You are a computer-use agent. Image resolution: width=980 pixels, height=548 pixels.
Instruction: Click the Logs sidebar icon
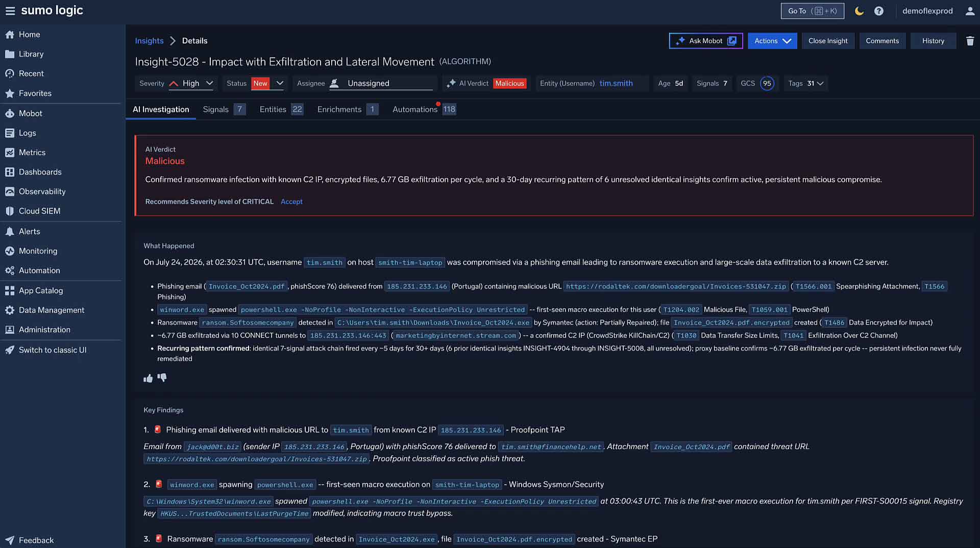10,133
